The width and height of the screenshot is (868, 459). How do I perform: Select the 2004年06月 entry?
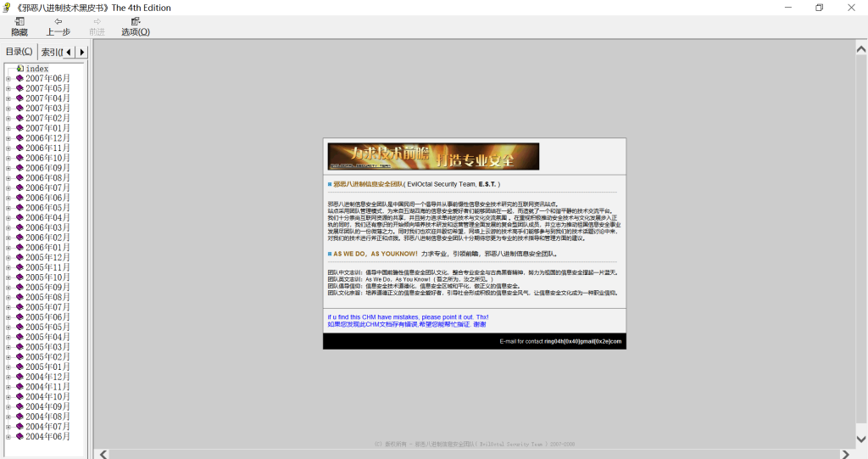47,438
